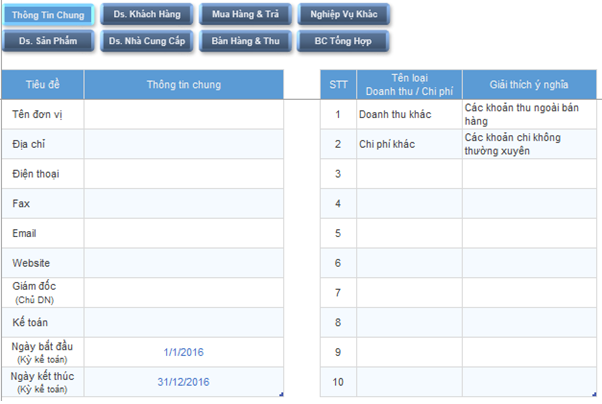Open Ds. Sản Phẩm list
Screen dimensions: 602x404
tap(49, 41)
